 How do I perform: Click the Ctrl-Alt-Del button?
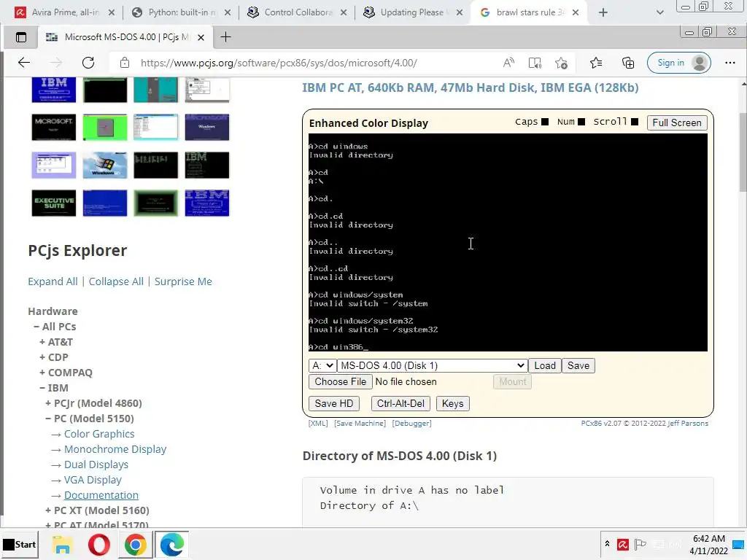point(400,404)
